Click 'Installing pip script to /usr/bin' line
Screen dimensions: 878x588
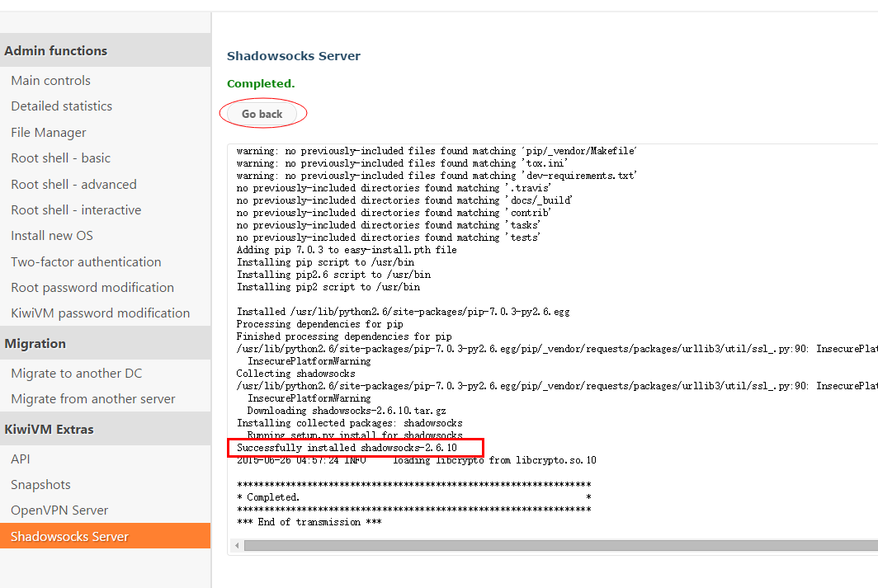tap(325, 261)
